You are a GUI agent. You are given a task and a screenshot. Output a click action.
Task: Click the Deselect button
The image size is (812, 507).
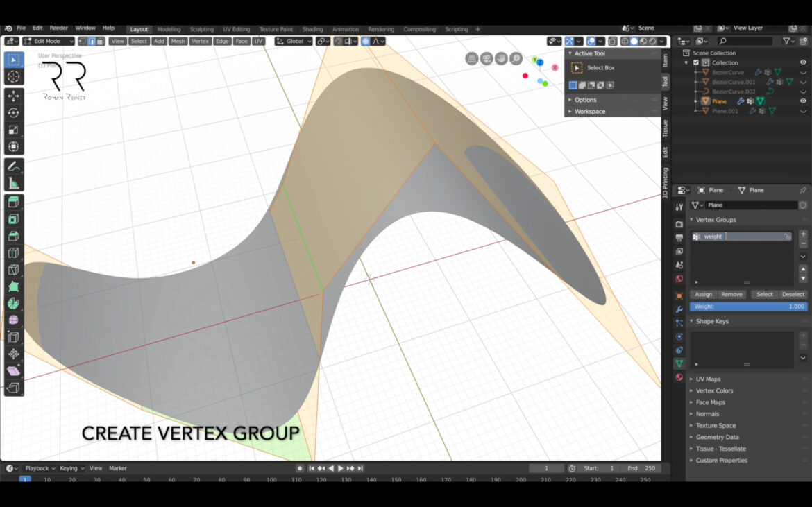click(793, 294)
